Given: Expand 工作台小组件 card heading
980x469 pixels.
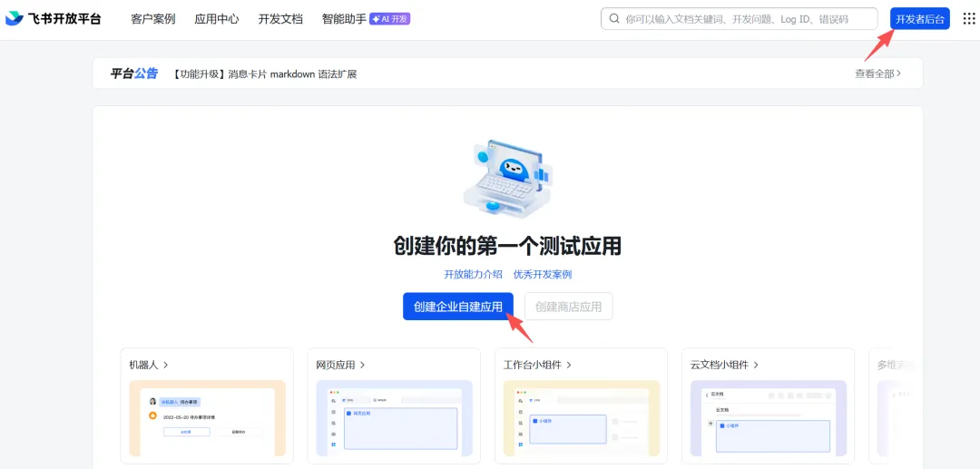Looking at the screenshot, I should tap(537, 365).
